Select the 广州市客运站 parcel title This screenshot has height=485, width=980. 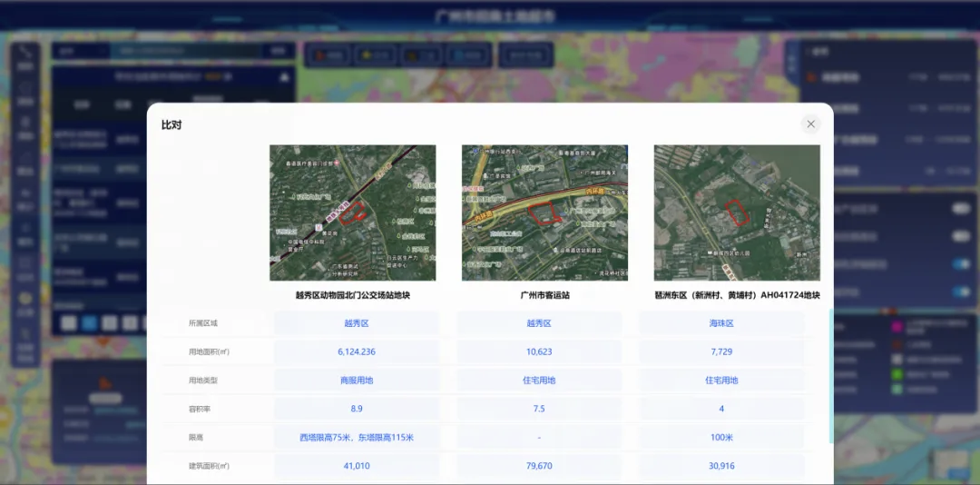[544, 295]
